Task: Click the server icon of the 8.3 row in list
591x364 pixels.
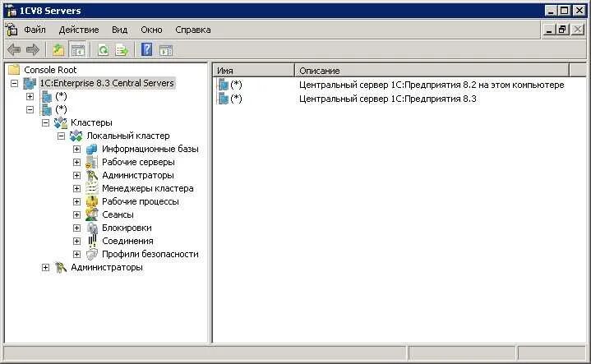Action: point(223,99)
